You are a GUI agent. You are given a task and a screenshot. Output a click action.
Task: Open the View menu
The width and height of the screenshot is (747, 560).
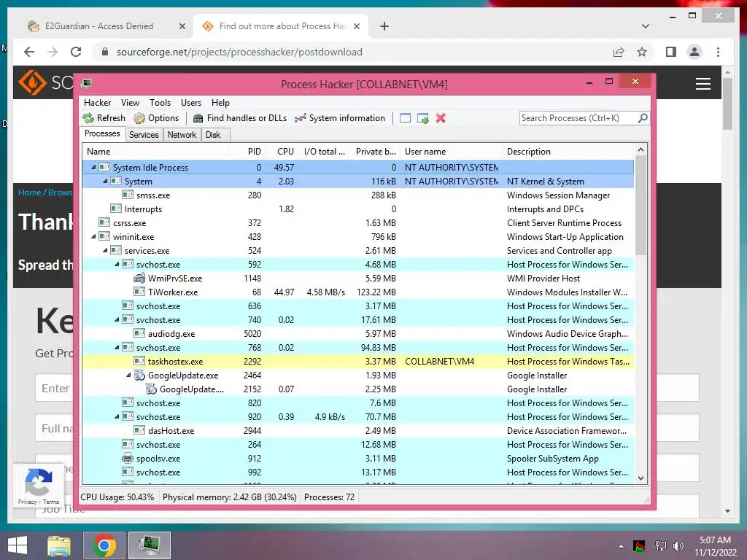tap(130, 103)
